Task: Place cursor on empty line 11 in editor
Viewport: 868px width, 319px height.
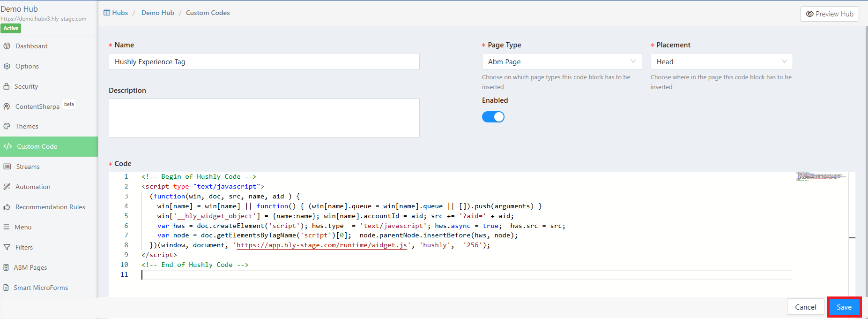Action: [466, 274]
